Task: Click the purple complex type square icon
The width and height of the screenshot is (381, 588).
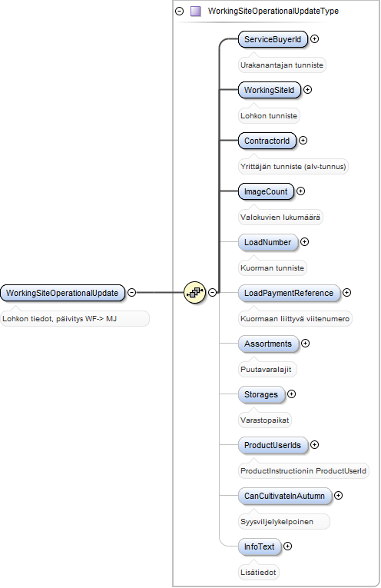Action: [x=196, y=12]
